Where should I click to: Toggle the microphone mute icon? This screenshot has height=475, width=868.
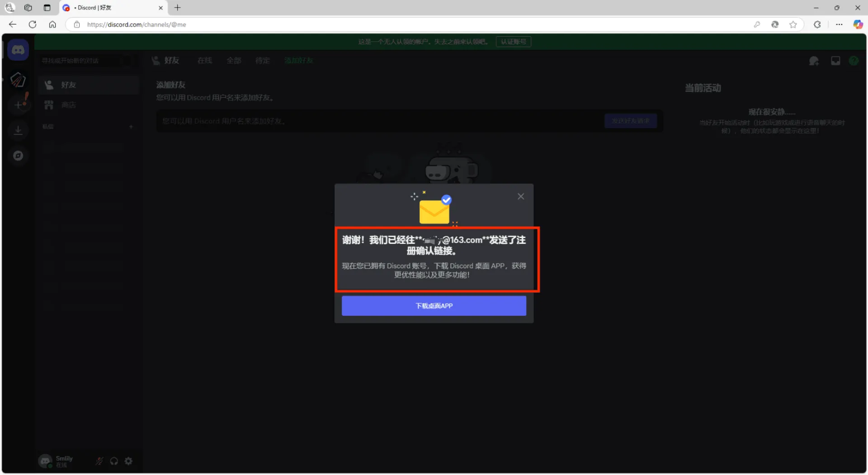pos(99,461)
